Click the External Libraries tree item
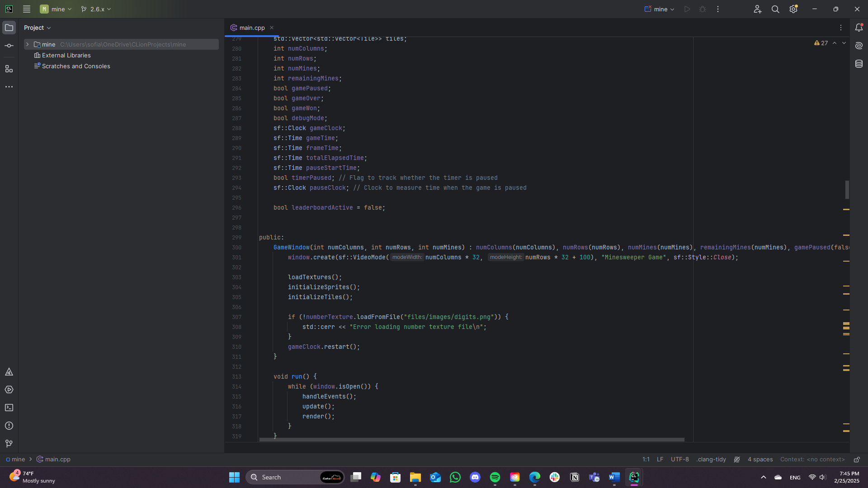 [x=66, y=55]
